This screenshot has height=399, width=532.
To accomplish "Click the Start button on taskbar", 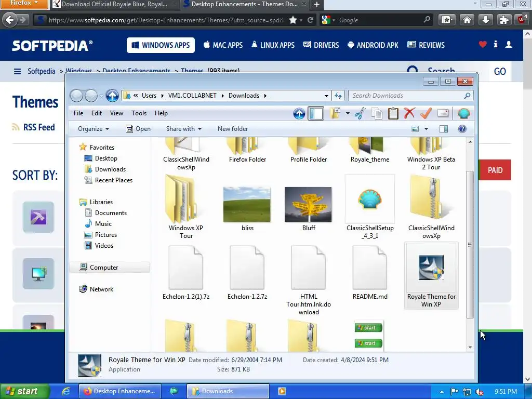I will point(24,391).
